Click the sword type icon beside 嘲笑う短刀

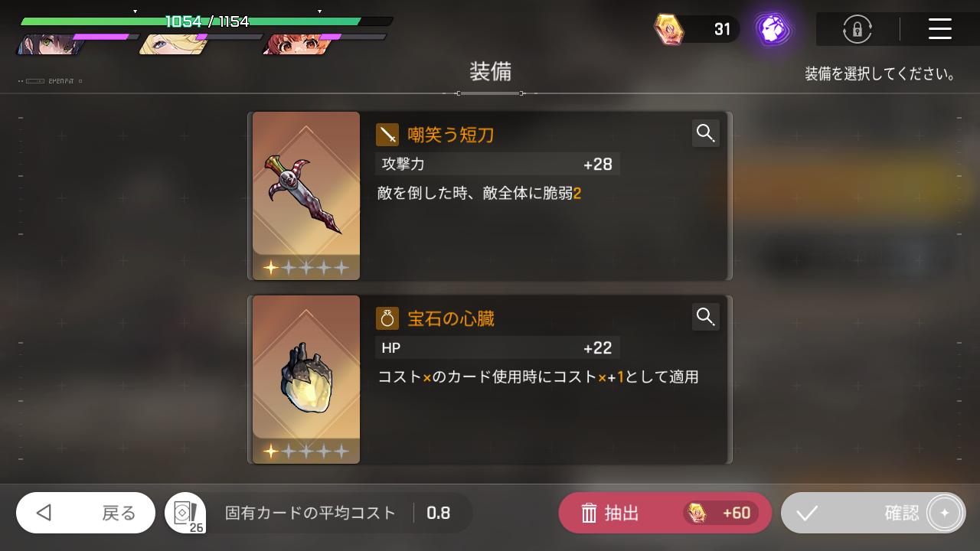pos(387,135)
